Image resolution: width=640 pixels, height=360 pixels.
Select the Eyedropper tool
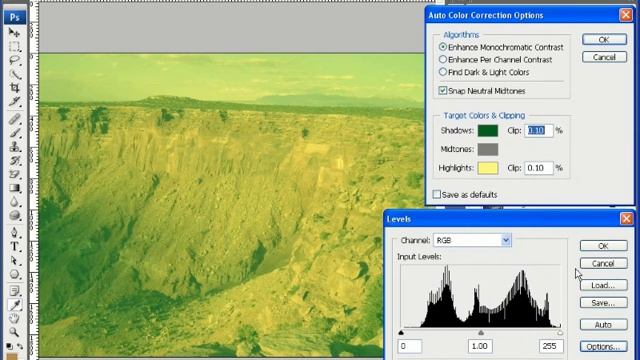[14, 305]
